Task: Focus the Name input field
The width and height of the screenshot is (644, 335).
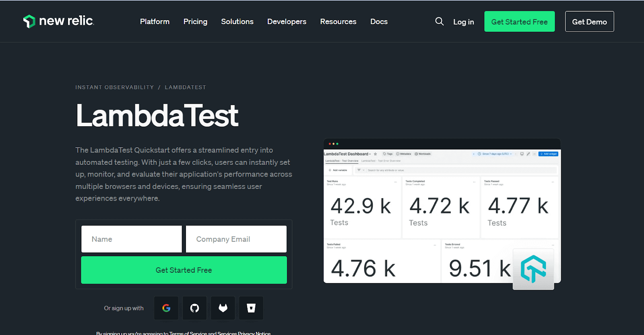Action: 132,239
